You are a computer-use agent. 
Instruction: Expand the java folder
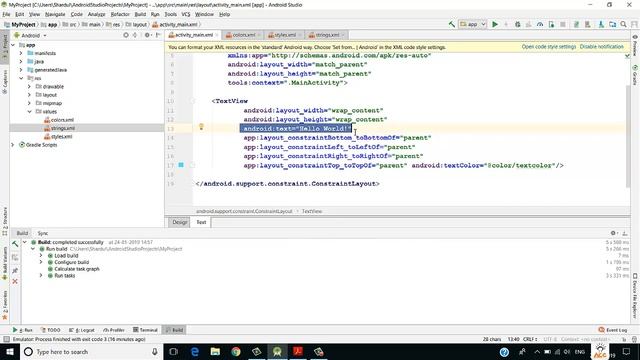21,62
